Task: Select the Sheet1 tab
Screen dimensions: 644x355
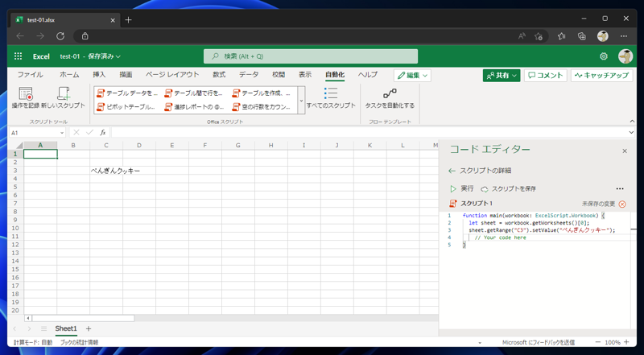Action: pyautogui.click(x=66, y=328)
